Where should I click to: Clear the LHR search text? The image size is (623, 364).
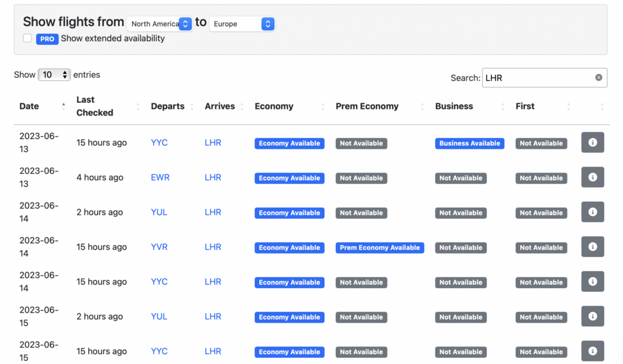click(x=599, y=78)
